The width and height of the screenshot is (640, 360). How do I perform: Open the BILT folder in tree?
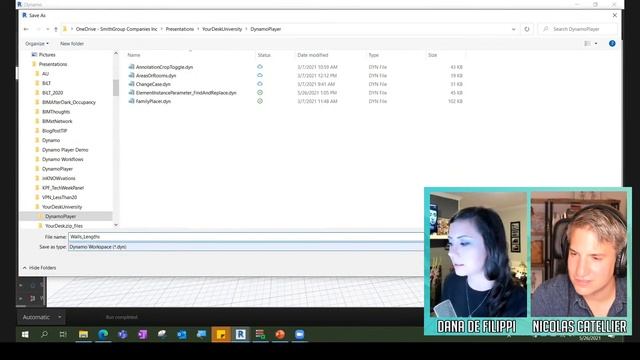(x=47, y=83)
